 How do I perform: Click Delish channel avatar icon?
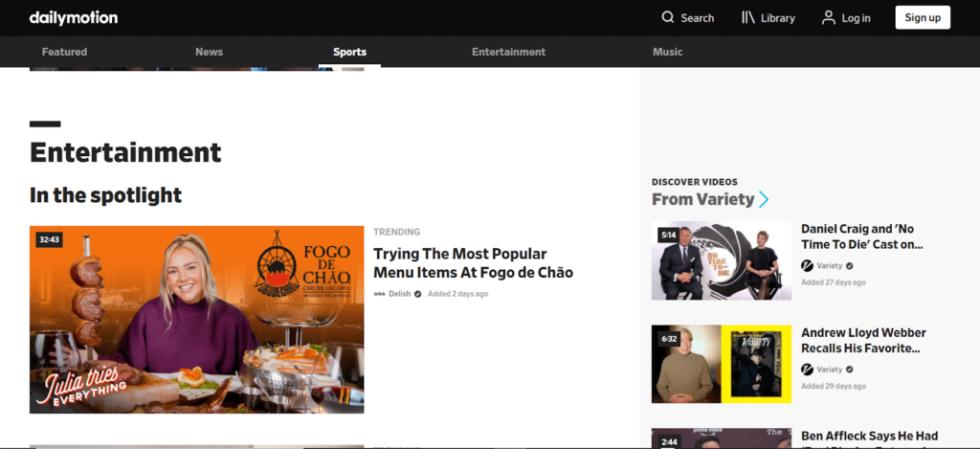click(x=380, y=294)
